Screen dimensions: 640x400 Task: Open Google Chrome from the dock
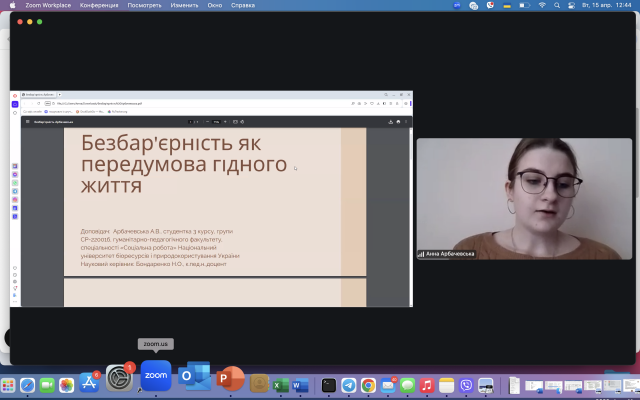pyautogui.click(x=368, y=385)
